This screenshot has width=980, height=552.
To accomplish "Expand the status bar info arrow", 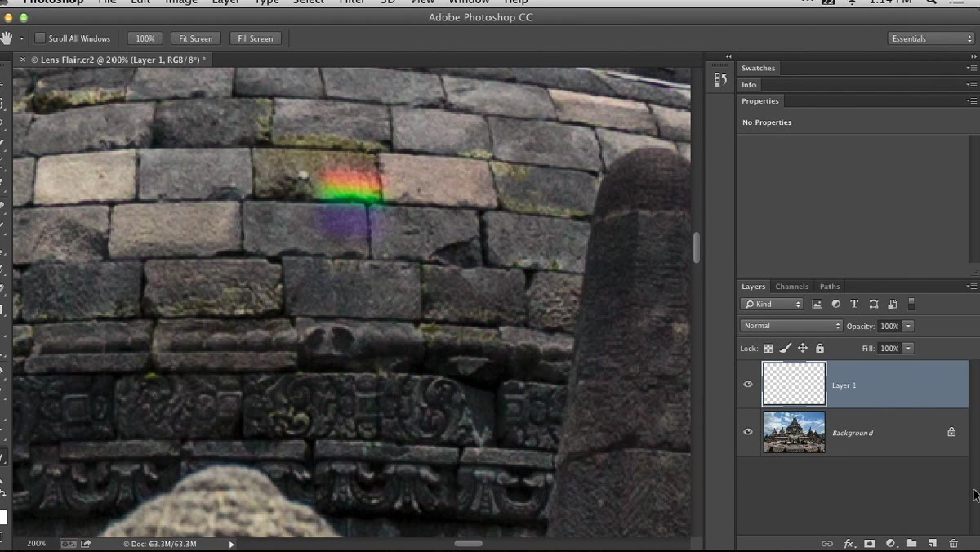I will [x=231, y=544].
